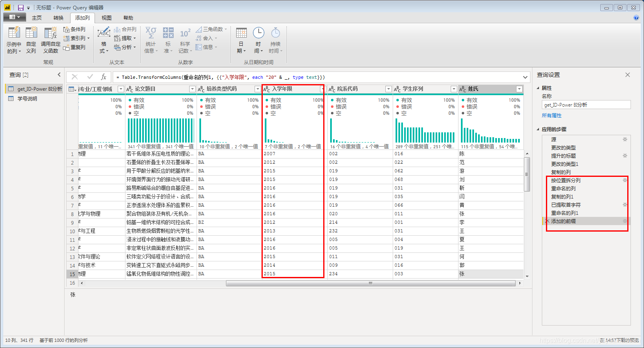Open the File menu dropdown button
The image size is (644, 348).
coord(15,17)
